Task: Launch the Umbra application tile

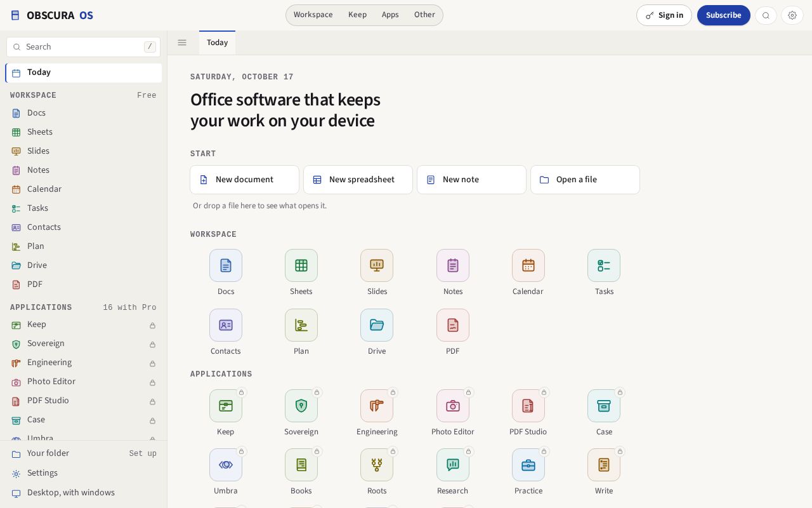Action: (226, 465)
